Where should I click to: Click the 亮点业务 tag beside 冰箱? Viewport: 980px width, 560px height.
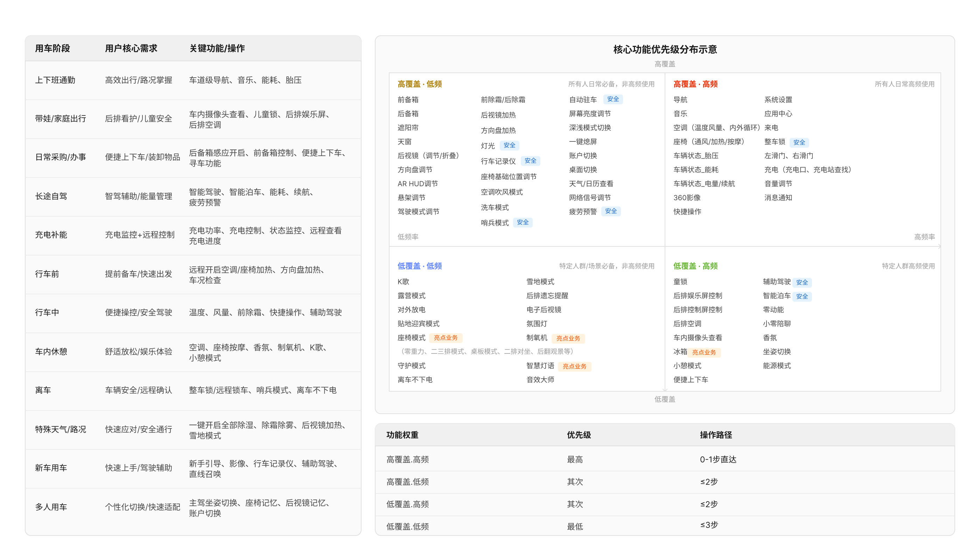704,352
